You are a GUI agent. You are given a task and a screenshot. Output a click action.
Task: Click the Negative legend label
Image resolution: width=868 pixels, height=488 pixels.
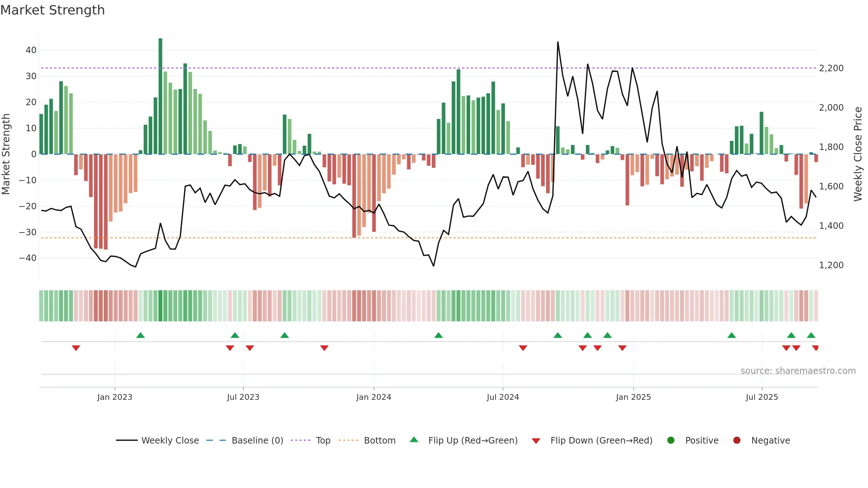click(x=771, y=440)
